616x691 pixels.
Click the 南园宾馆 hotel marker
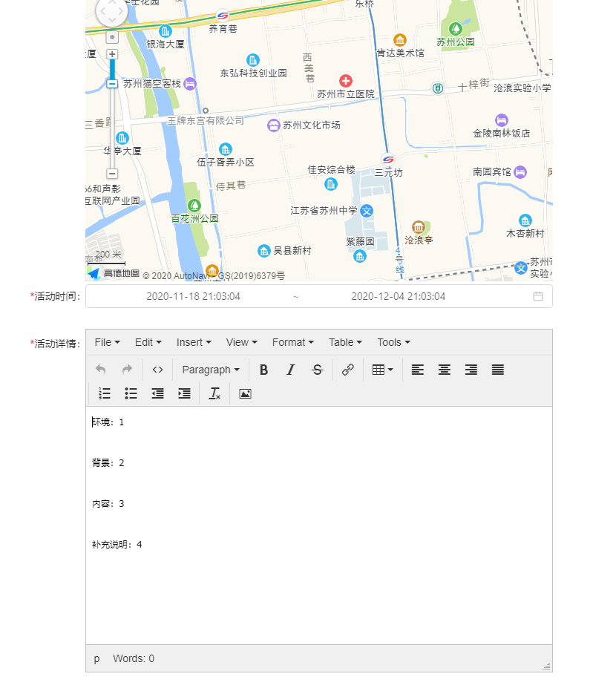(x=520, y=172)
